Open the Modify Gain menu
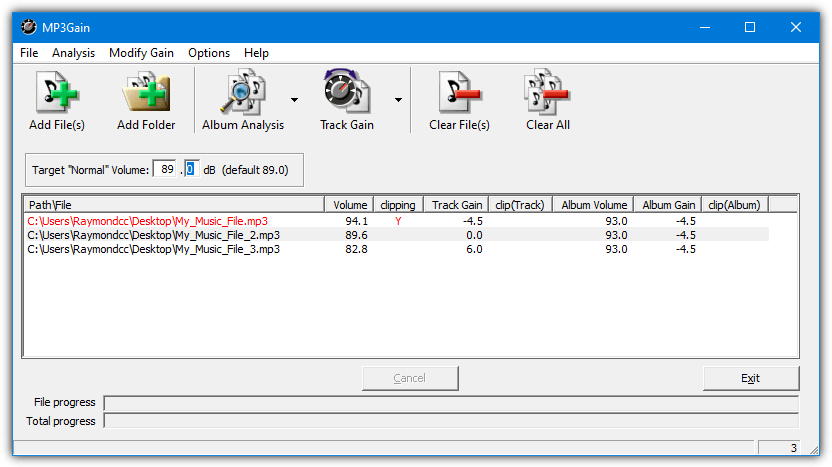Screen dimensions: 832x467 click(141, 53)
